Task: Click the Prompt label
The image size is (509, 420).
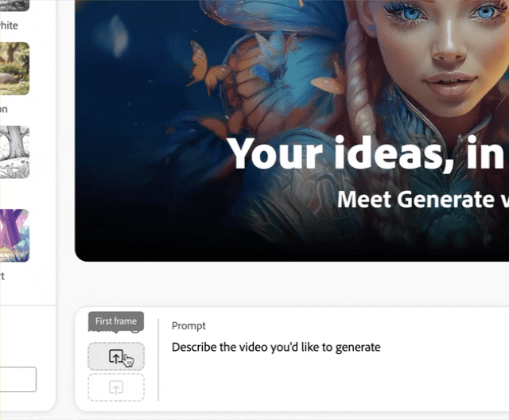Action: pos(188,325)
